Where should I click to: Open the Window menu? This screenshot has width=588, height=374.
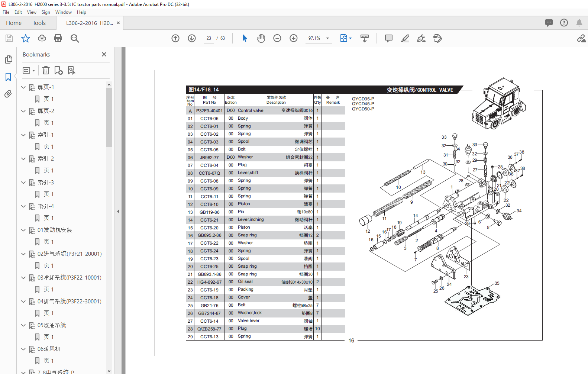coord(64,12)
